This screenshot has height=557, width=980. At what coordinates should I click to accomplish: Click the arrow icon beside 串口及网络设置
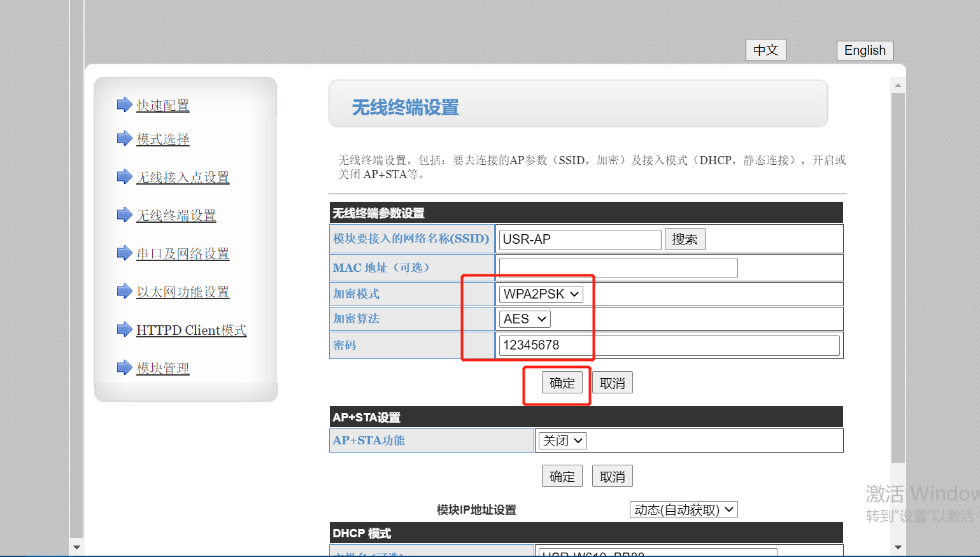[124, 253]
